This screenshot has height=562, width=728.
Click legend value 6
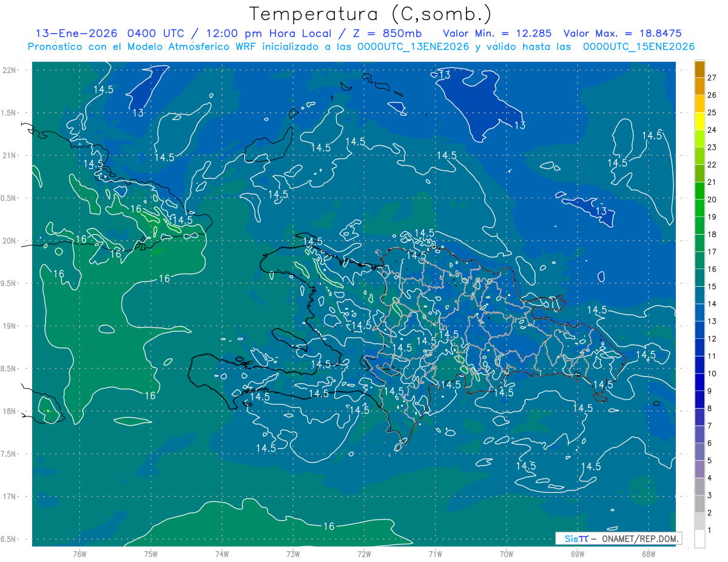pyautogui.click(x=710, y=443)
